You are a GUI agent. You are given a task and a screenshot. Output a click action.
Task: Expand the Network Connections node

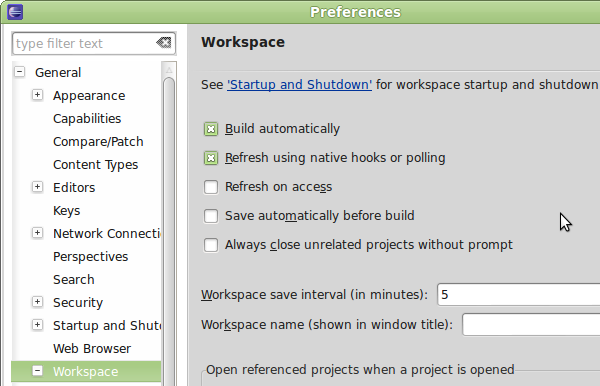37,233
